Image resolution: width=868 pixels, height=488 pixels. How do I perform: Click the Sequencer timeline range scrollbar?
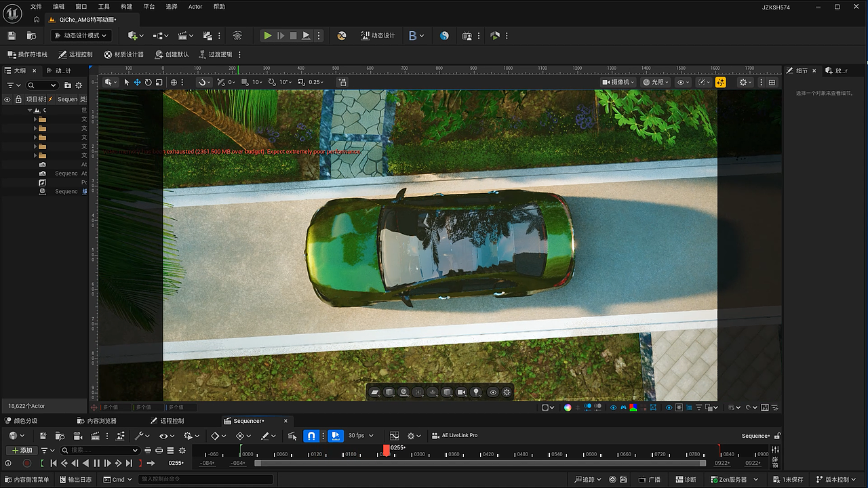(480, 463)
